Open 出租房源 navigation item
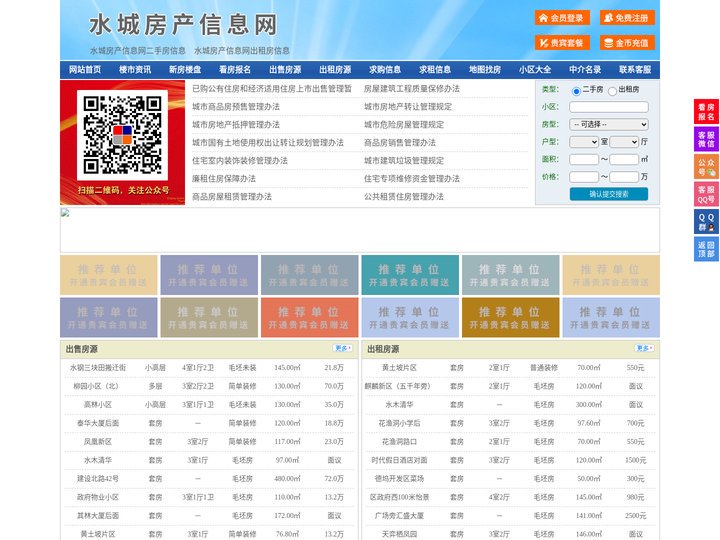Viewport: 720px width, 540px height. point(335,70)
